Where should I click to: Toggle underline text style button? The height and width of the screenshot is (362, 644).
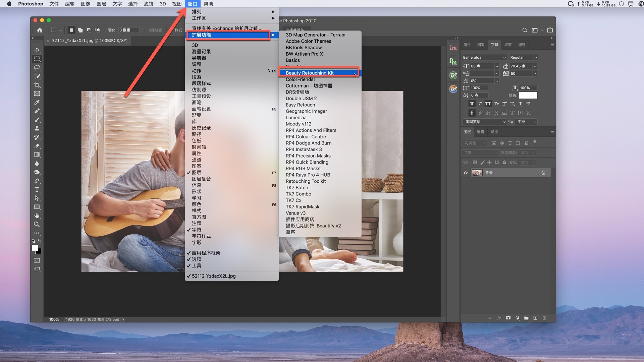tap(520, 104)
